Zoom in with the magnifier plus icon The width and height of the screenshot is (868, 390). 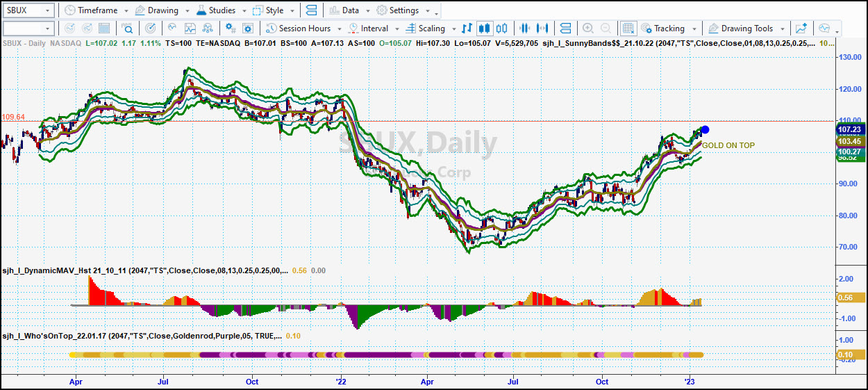[588, 29]
